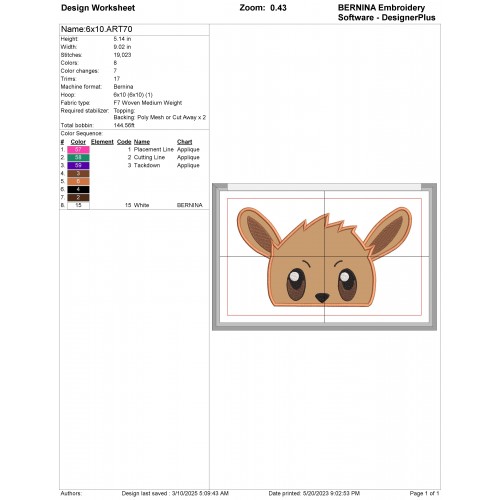Click the 'Chart' column header
500x500 pixels.
click(185, 142)
